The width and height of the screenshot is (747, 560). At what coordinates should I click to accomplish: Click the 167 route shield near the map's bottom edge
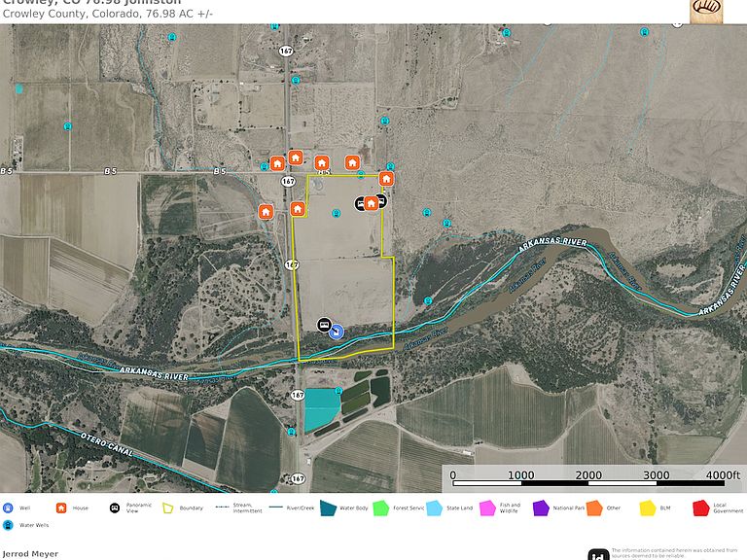click(299, 478)
